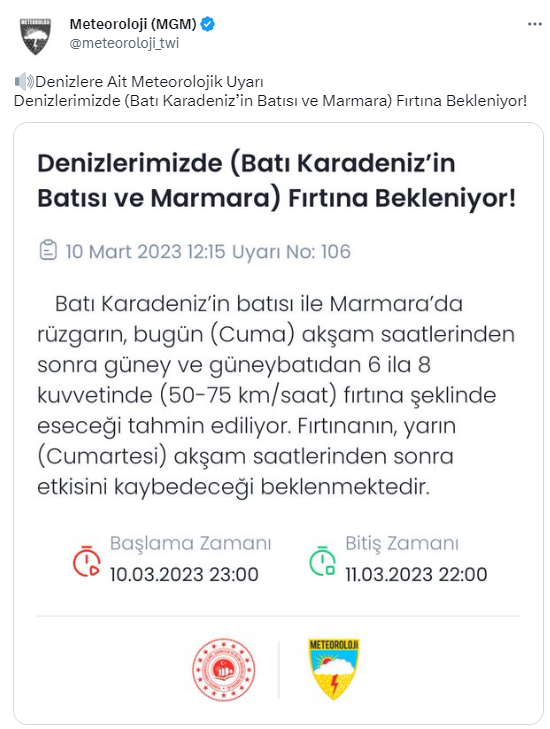Screen dimensions: 550x729
Task: Open the warning card headline
Action: 277,180
